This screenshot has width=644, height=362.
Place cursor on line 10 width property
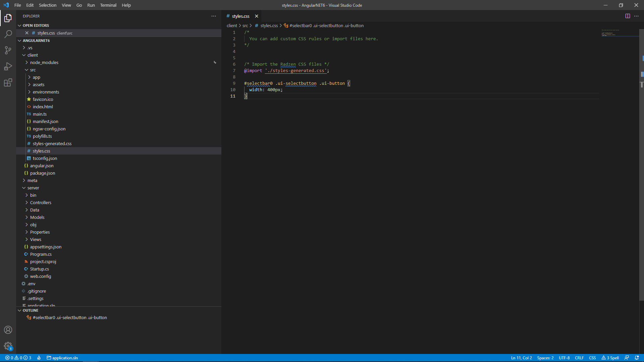coord(256,90)
